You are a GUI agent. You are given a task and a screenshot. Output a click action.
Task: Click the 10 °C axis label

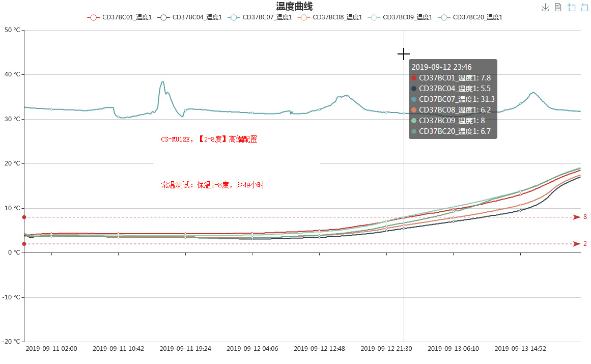12,208
